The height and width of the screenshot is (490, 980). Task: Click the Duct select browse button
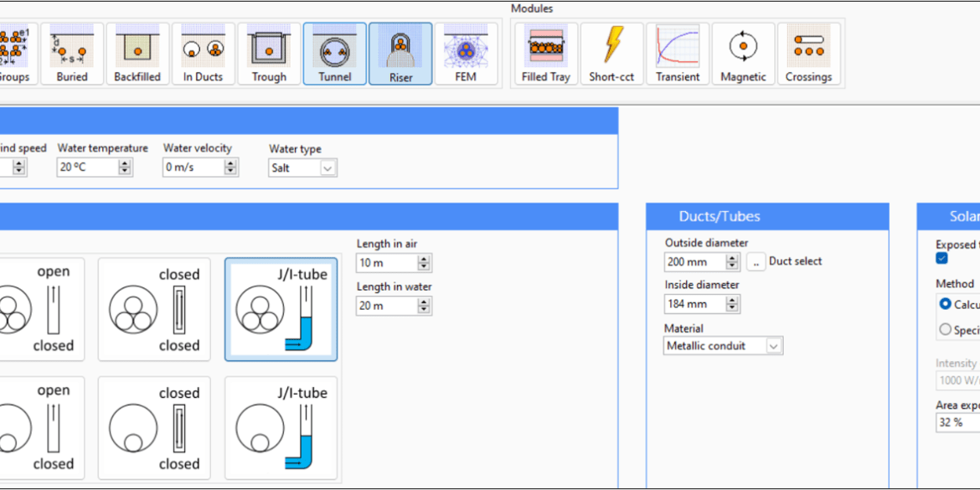coord(756,261)
